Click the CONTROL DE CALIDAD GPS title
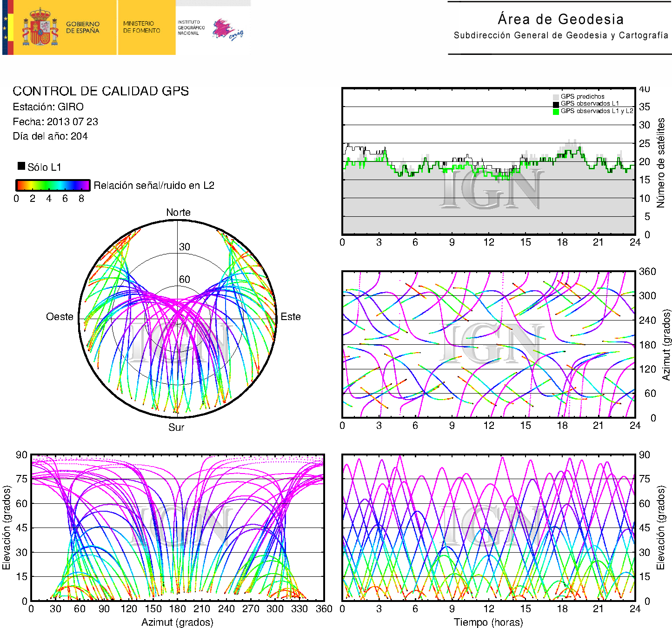This screenshot has width=672, height=628. tap(100, 91)
